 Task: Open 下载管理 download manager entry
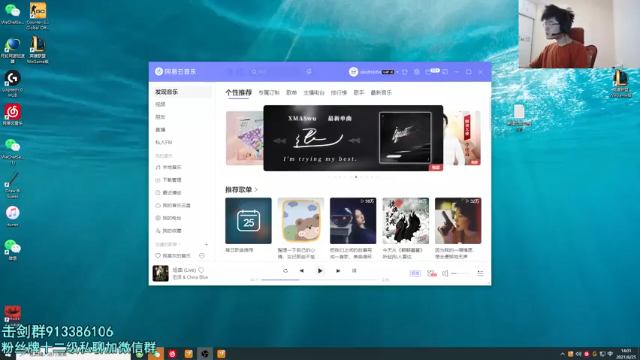(169, 180)
